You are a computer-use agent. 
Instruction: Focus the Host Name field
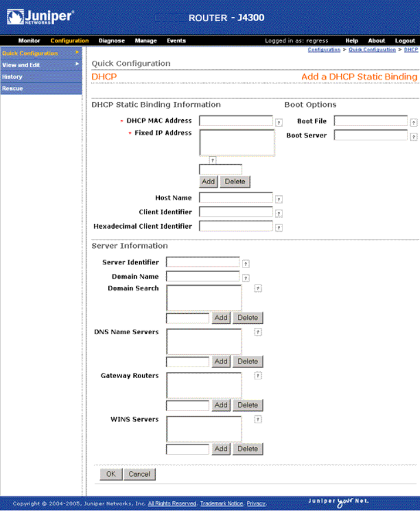[236, 197]
